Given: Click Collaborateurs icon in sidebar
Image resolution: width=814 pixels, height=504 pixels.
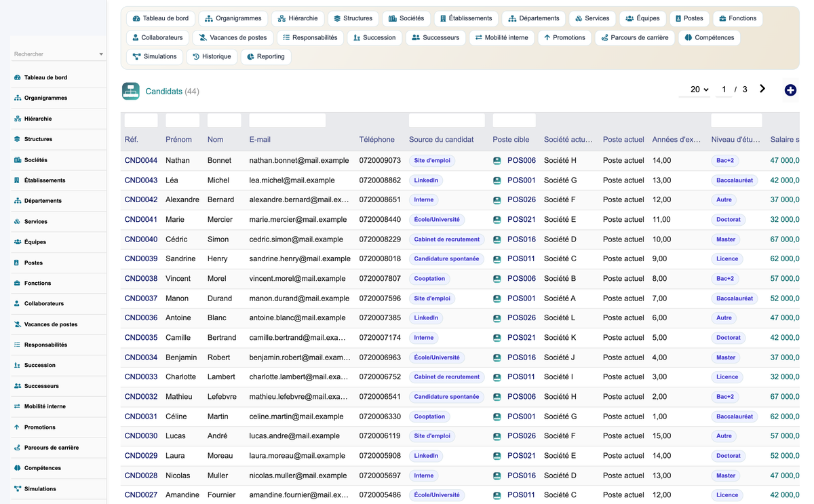Looking at the screenshot, I should pyautogui.click(x=17, y=303).
